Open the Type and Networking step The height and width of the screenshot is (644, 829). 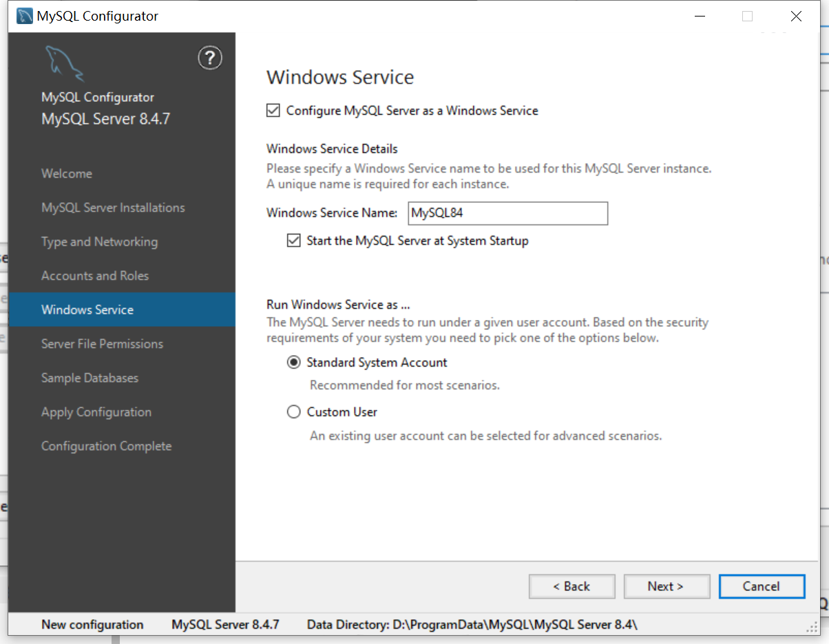pyautogui.click(x=99, y=241)
